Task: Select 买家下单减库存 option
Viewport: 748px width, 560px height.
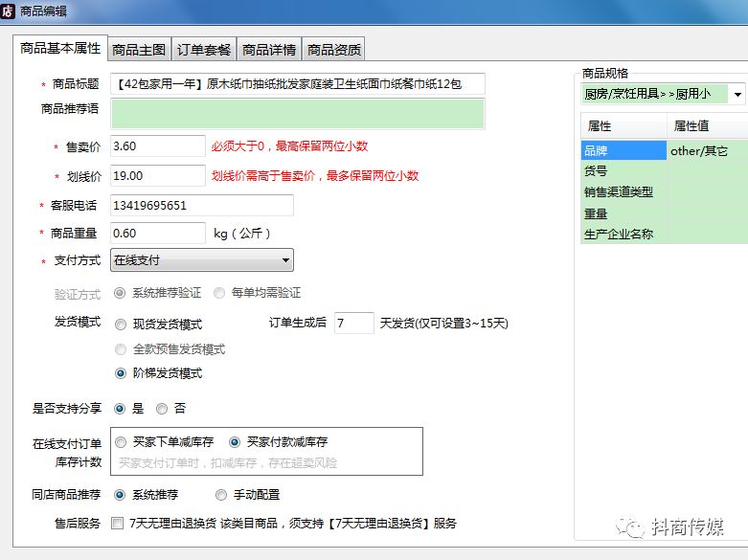Action: tap(121, 442)
